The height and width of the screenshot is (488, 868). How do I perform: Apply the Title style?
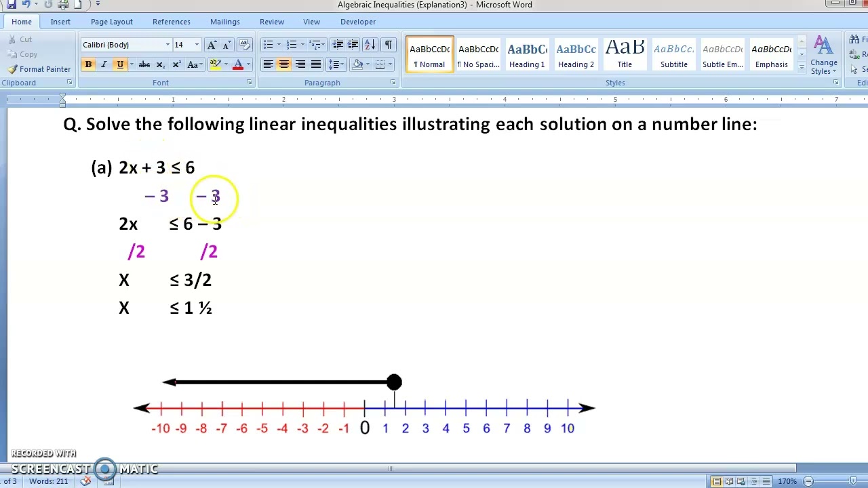pos(625,54)
